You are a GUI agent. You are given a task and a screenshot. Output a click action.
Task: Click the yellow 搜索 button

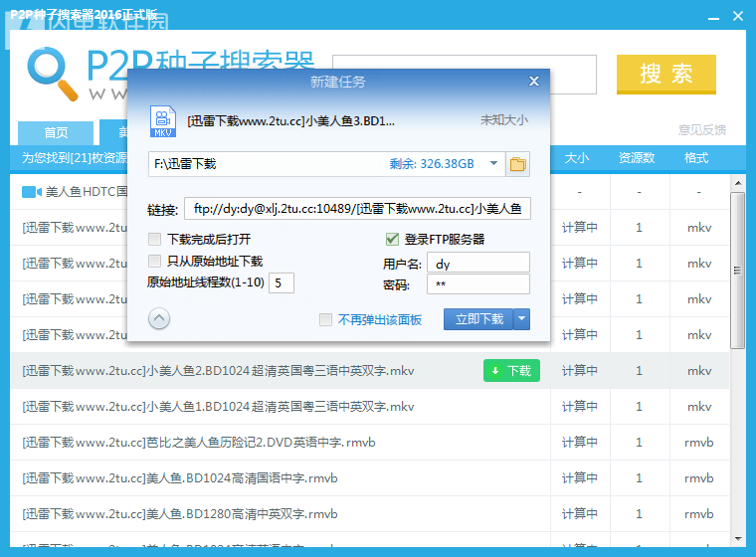tap(666, 74)
